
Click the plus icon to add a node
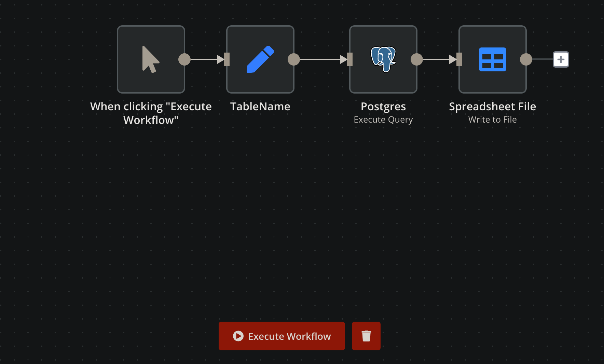point(561,59)
